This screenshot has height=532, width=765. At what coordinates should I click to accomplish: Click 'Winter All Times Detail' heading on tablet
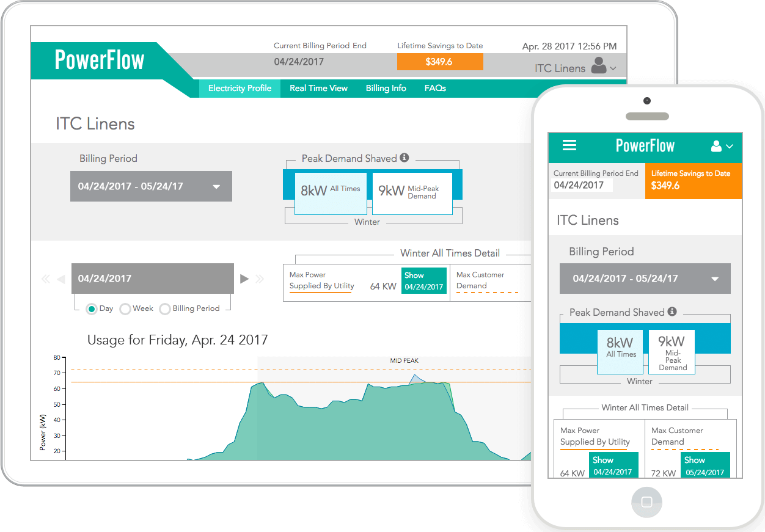[450, 253]
